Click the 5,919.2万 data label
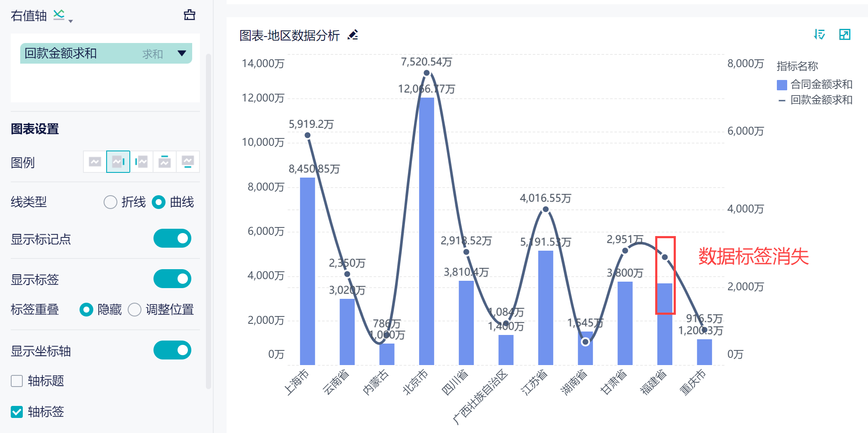Image resolution: width=868 pixels, height=433 pixels. (311, 124)
